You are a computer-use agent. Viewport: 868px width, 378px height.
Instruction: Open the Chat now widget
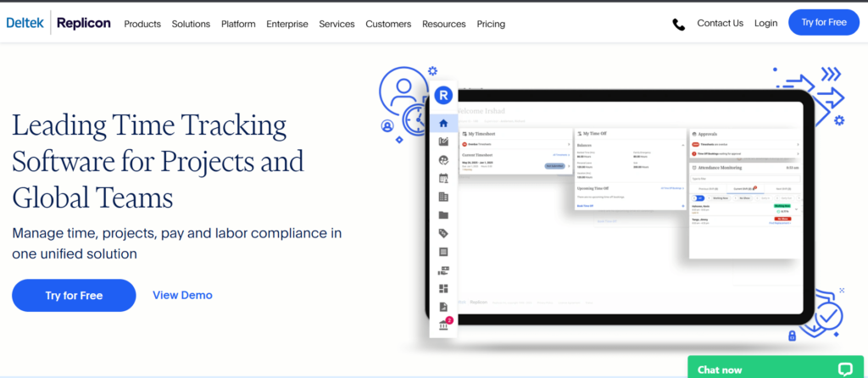tap(775, 367)
